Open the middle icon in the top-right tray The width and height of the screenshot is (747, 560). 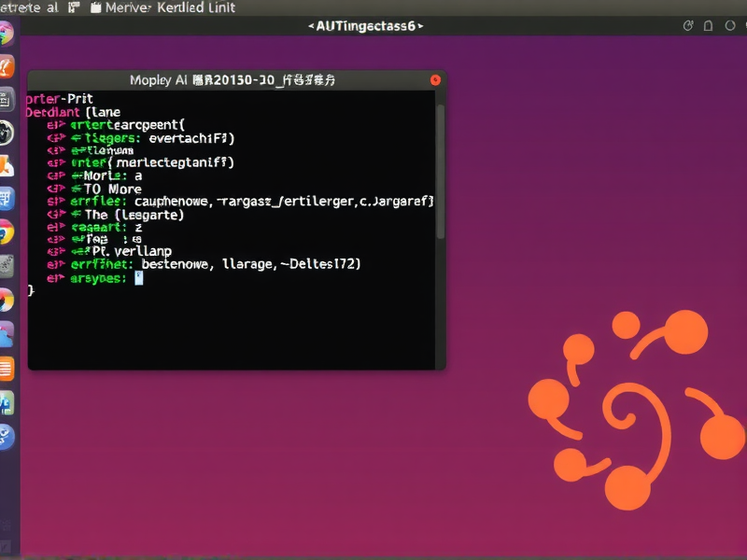pos(709,26)
